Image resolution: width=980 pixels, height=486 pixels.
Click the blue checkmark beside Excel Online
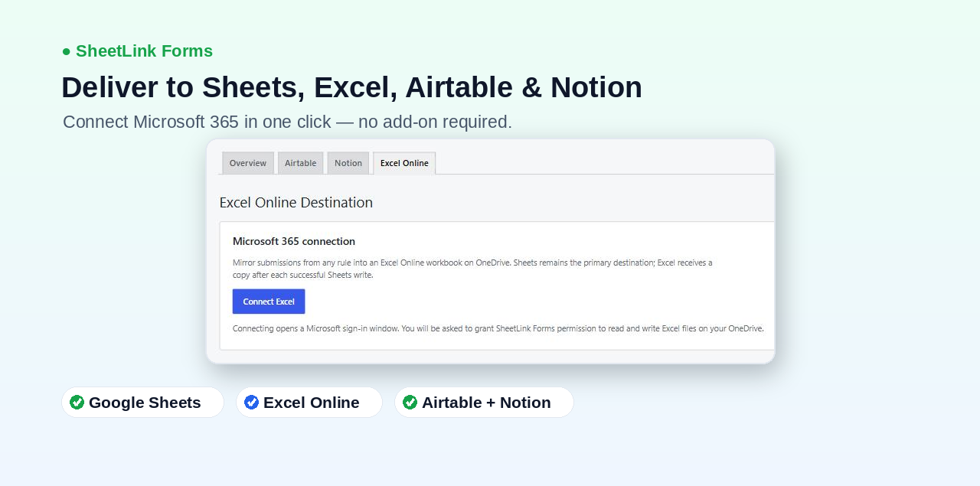coord(252,403)
